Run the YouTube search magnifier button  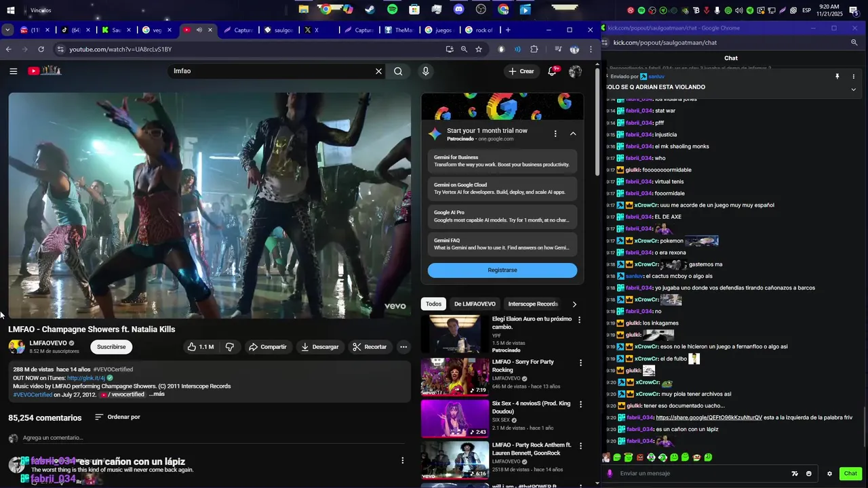click(398, 71)
